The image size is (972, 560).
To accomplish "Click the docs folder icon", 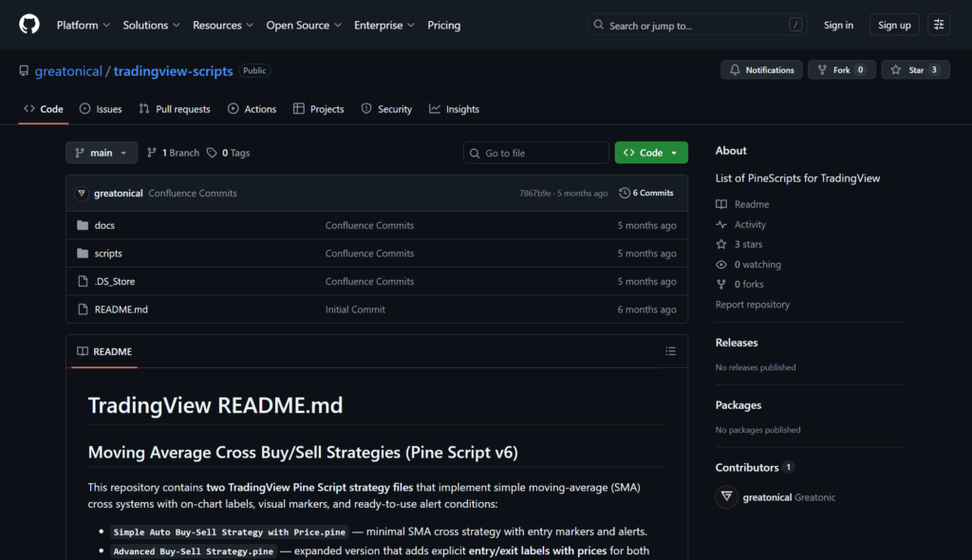I will click(83, 225).
